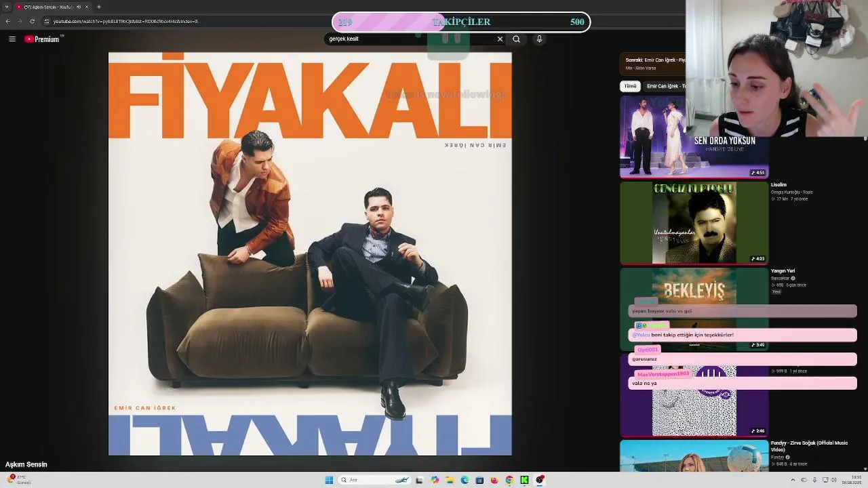Select the "Tümü" filter chip
The image size is (868, 488).
tap(631, 86)
